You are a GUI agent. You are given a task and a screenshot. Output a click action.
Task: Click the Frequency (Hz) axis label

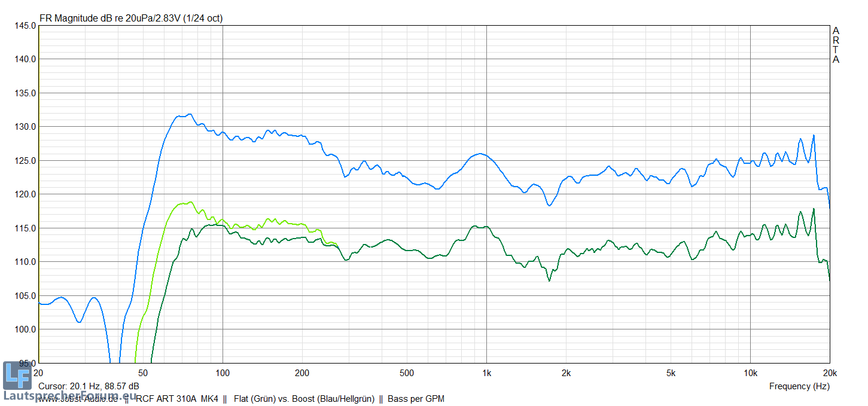coord(799,386)
